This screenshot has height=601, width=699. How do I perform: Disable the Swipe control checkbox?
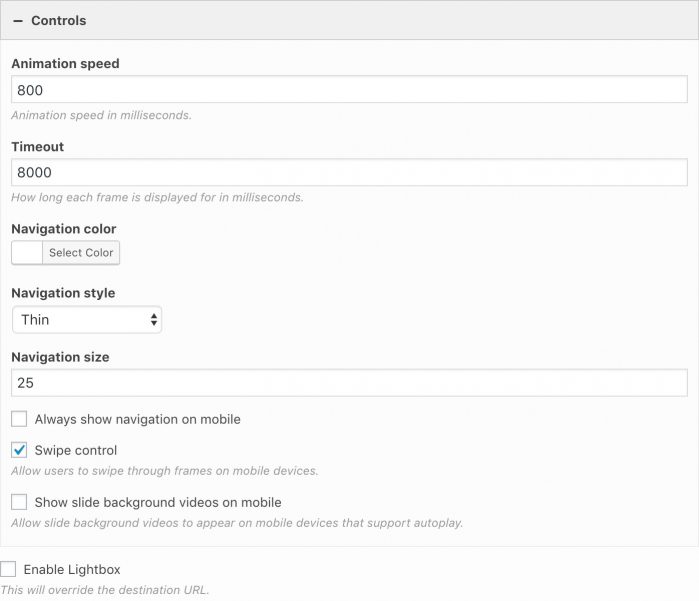tap(19, 450)
